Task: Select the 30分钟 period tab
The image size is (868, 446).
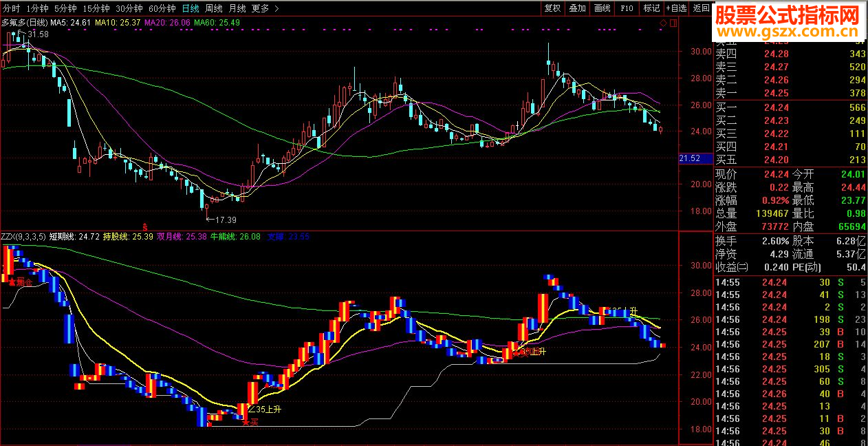Action: [129, 8]
